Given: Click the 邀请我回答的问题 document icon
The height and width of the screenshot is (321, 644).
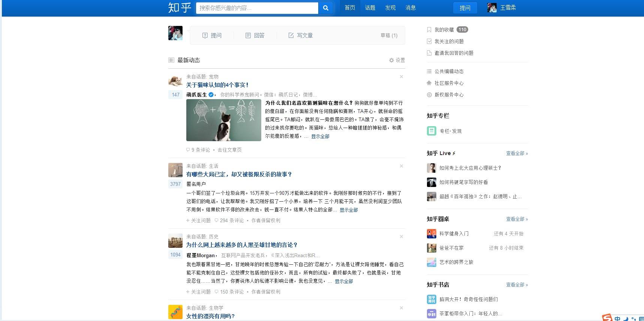Looking at the screenshot, I should pyautogui.click(x=429, y=53).
